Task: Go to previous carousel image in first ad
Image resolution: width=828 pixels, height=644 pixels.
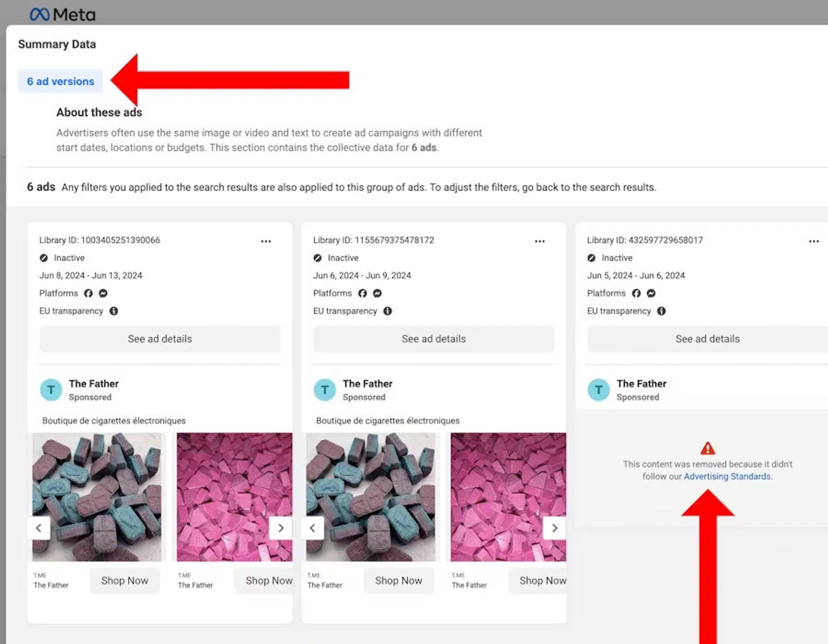Action: pyautogui.click(x=39, y=528)
